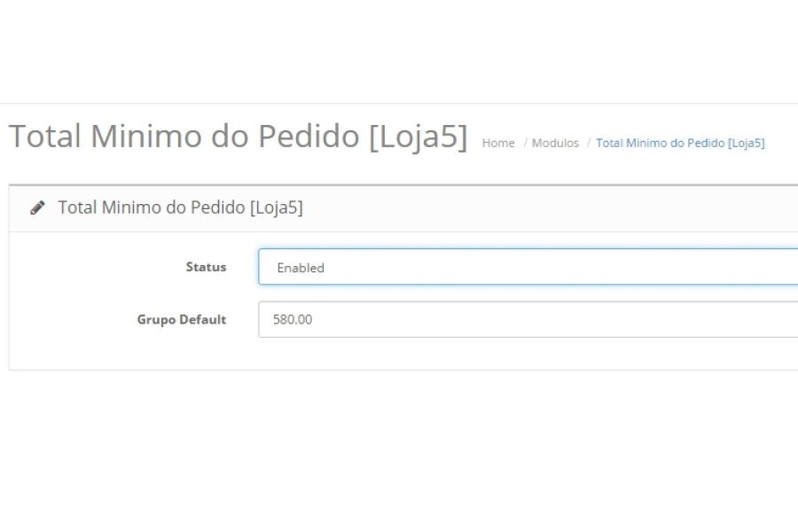798x532 pixels.
Task: Go to the Modulos breadcrumb link
Action: pos(555,143)
